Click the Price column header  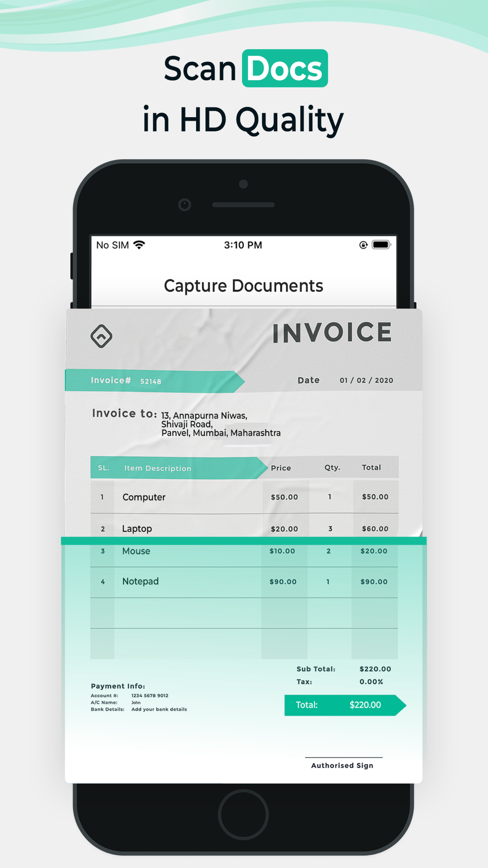coord(281,468)
